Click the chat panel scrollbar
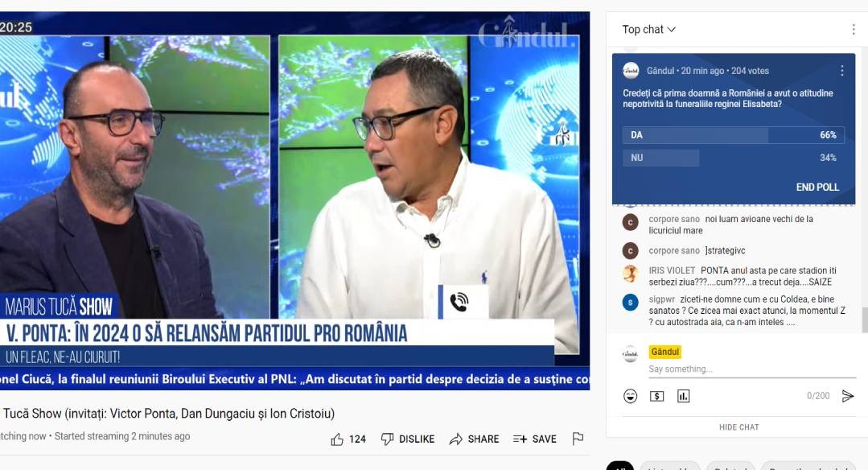This screenshot has width=868, height=470. coord(864,319)
